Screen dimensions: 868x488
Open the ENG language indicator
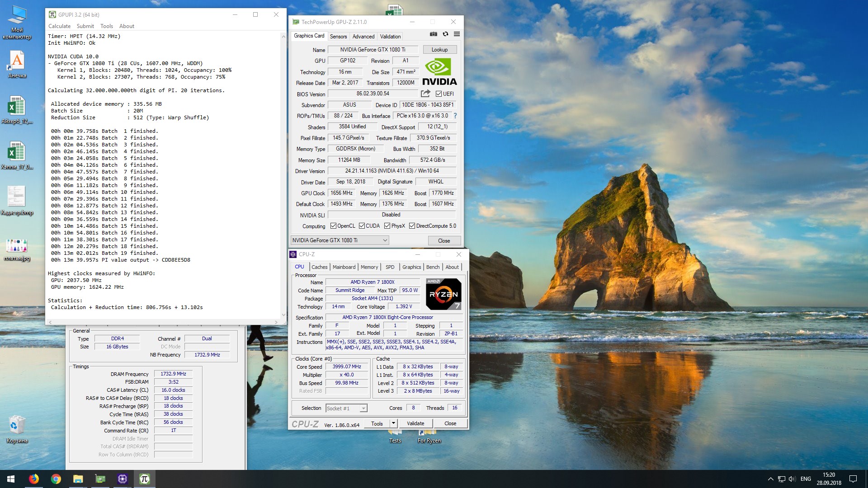pyautogui.click(x=806, y=479)
